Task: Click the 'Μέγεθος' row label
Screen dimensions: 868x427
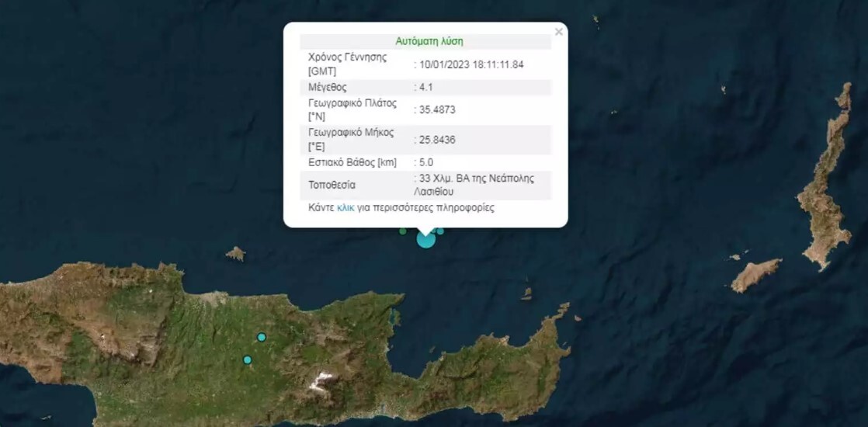Action: tap(328, 88)
